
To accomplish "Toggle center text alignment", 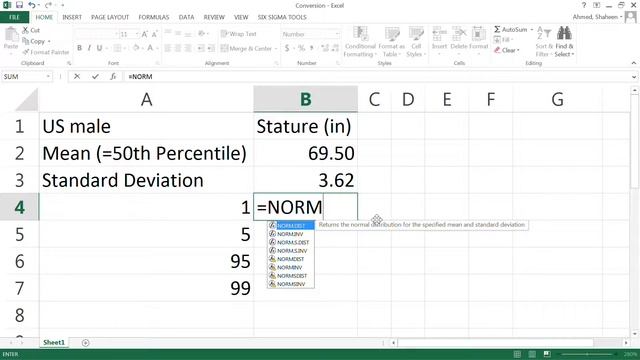I will pos(178,48).
